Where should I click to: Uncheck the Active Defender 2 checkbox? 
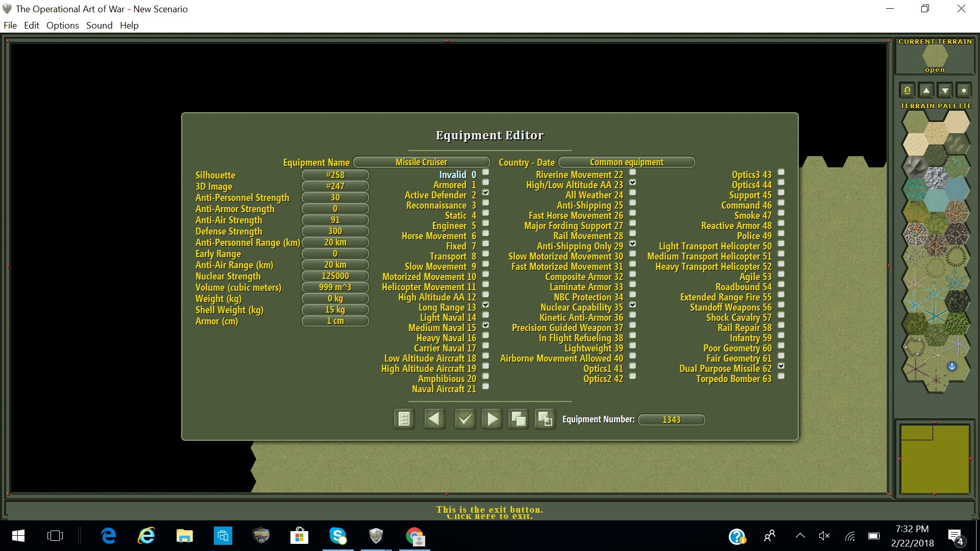(485, 192)
